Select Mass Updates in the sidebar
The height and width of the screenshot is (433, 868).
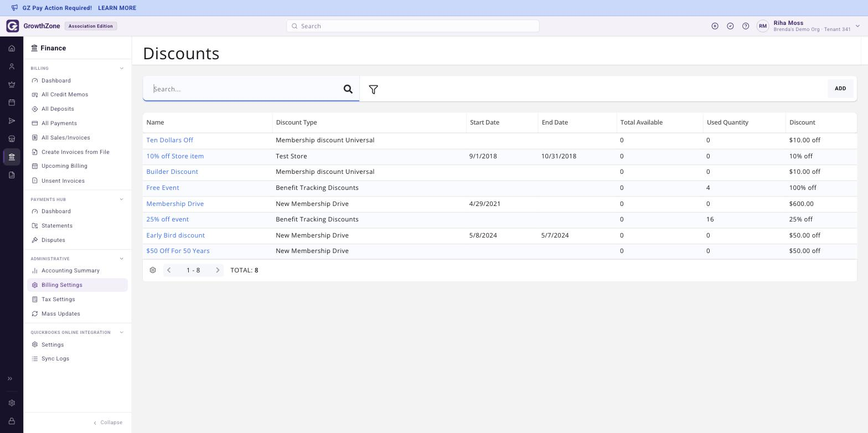(x=61, y=314)
